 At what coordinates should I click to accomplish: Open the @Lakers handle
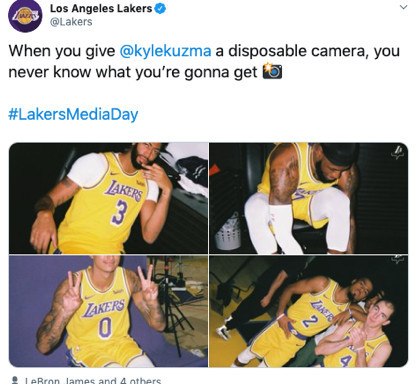click(71, 22)
